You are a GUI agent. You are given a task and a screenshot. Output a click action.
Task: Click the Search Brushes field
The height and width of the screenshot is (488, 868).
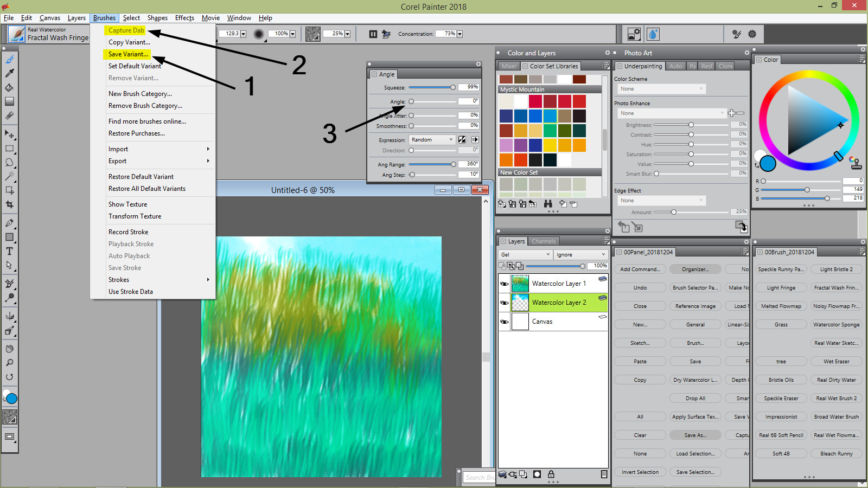[480, 478]
